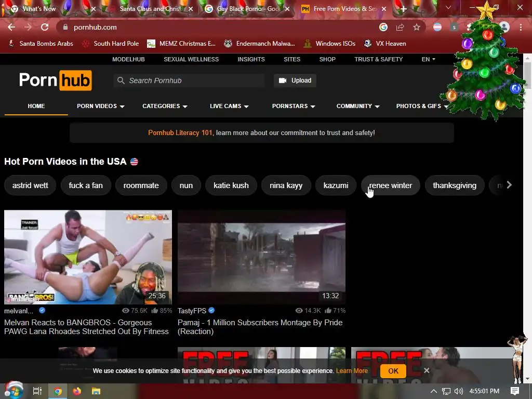
Task: View site info via the padlock icon
Action: tap(65, 27)
